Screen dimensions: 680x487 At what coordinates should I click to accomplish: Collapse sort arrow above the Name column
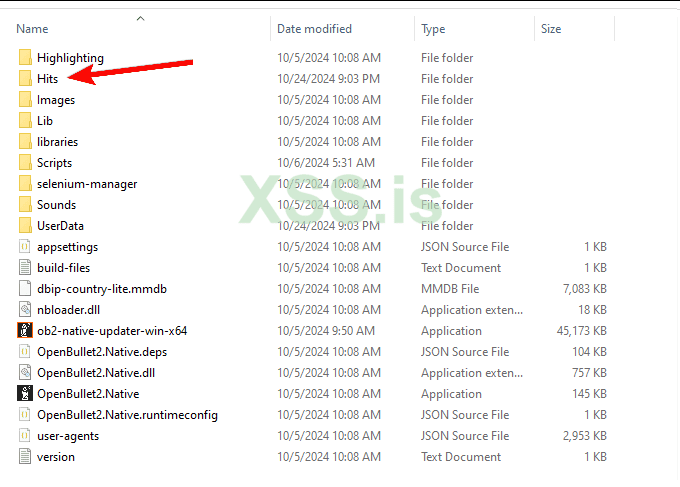coord(140,18)
